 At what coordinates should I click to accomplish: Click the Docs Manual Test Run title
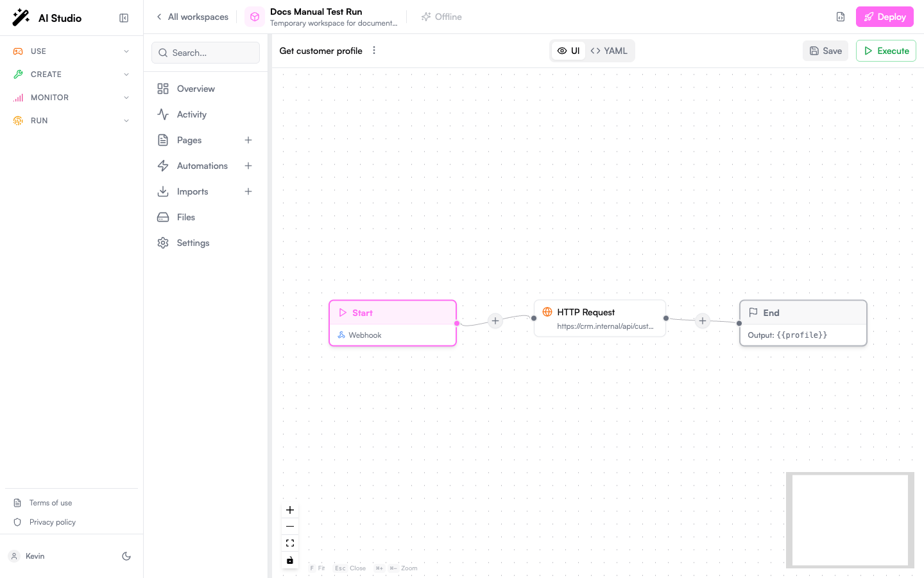(316, 12)
